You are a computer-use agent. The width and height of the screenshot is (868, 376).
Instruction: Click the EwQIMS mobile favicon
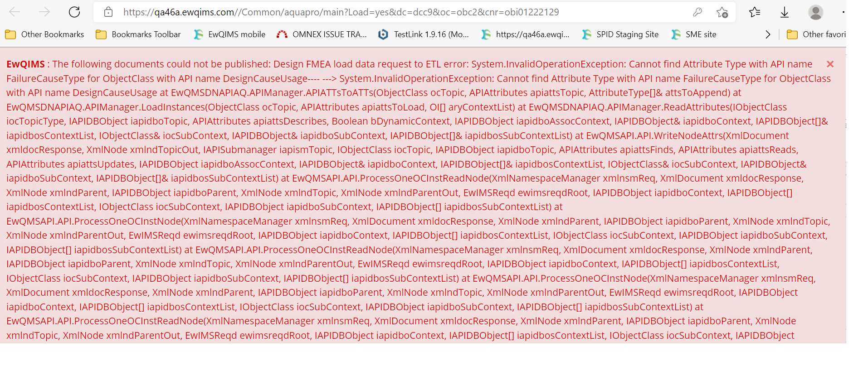click(x=198, y=34)
